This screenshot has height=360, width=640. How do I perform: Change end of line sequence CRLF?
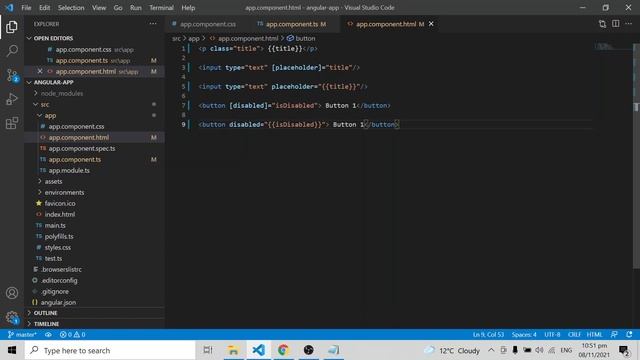click(574, 334)
